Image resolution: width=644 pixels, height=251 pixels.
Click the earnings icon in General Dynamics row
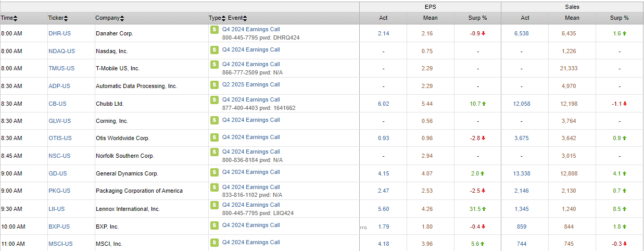click(x=214, y=172)
